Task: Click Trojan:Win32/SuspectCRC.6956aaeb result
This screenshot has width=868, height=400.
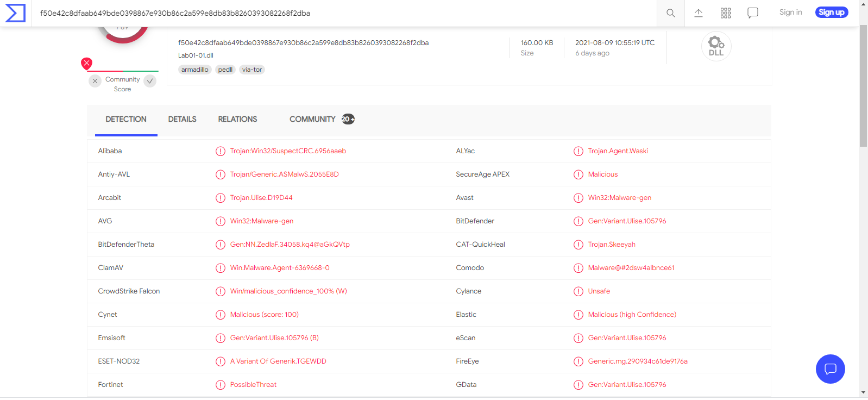Action: click(x=288, y=151)
